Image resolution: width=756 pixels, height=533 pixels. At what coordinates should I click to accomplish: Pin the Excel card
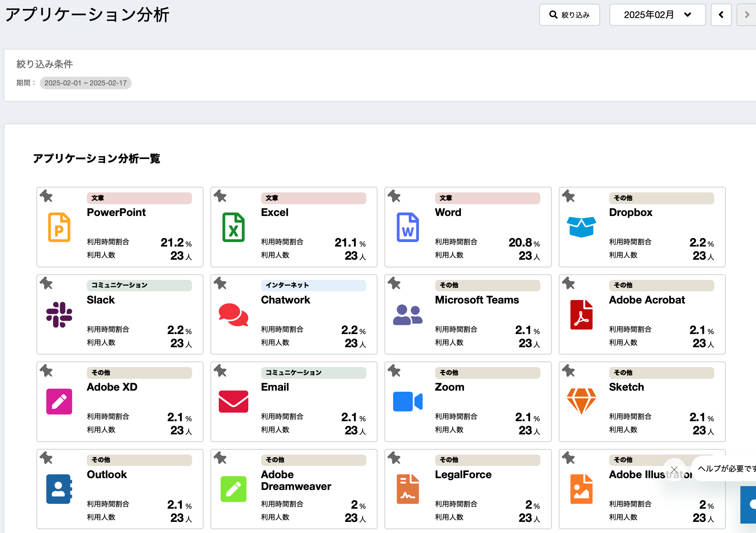(x=220, y=196)
